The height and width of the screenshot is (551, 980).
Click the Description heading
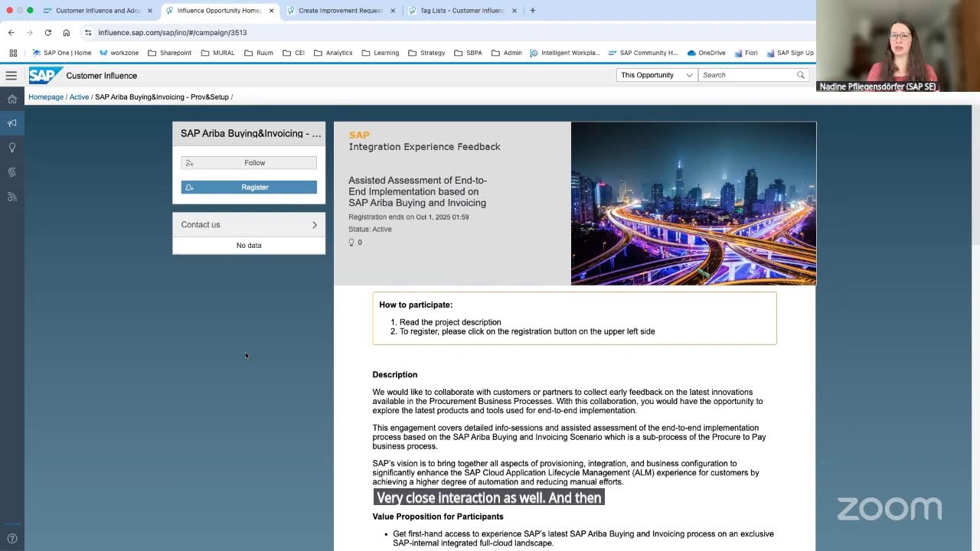(395, 375)
